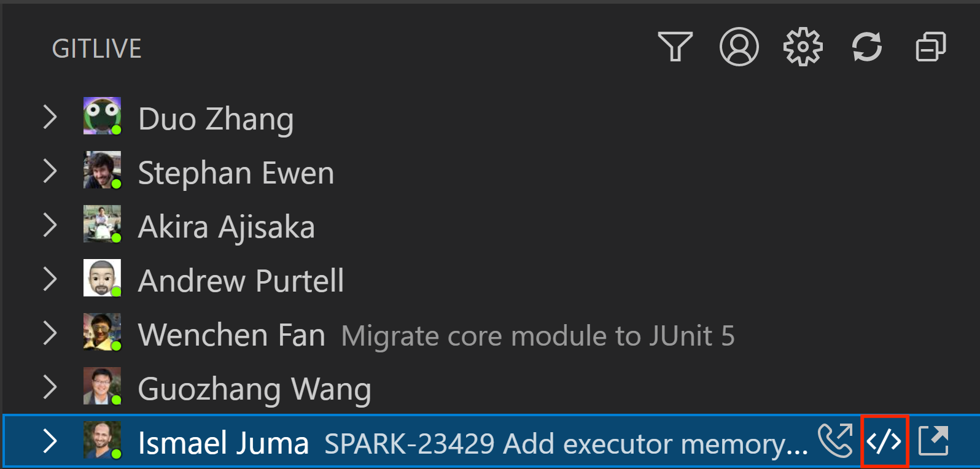Refresh the GitLive panel
The height and width of the screenshot is (469, 980).
(x=866, y=47)
